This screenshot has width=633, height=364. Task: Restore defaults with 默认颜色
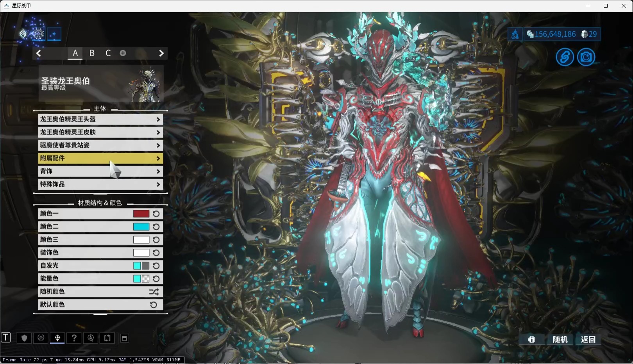tap(100, 305)
